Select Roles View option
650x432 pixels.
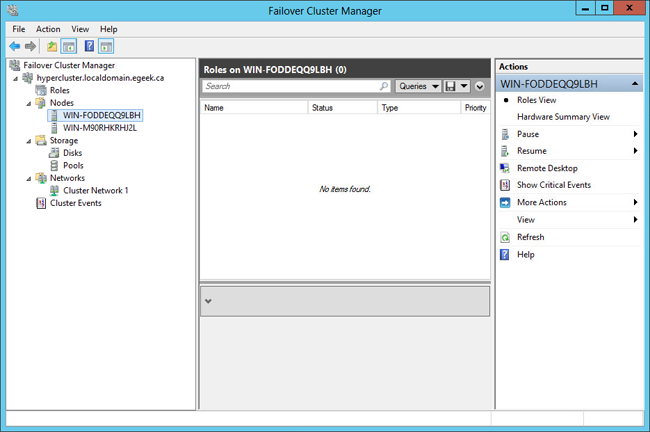[x=536, y=100]
